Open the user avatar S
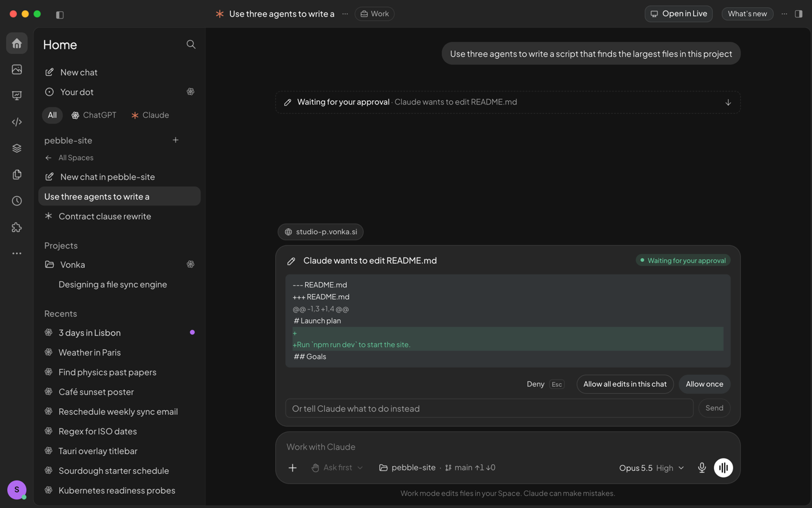 17,489
